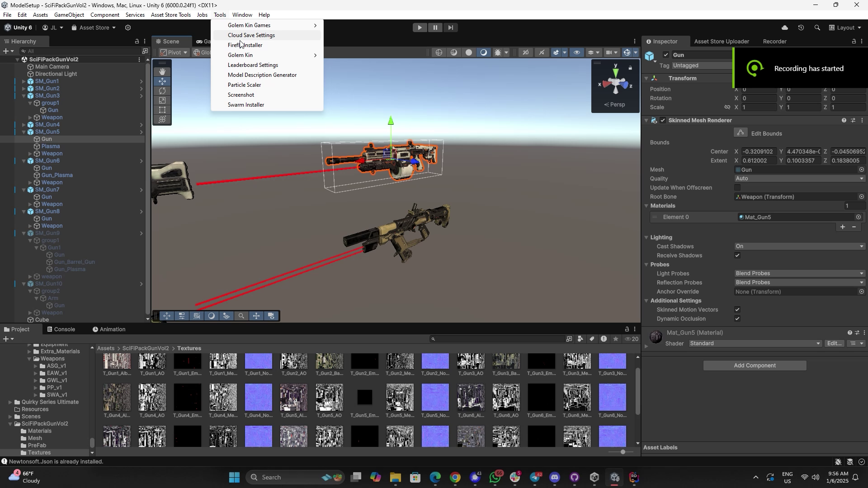Open Reflection Probes dropdown

coord(800,282)
